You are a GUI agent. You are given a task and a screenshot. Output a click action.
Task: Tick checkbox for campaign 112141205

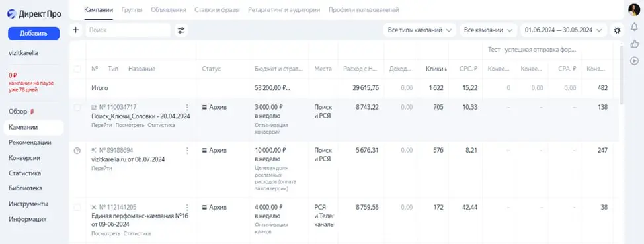[x=77, y=208]
